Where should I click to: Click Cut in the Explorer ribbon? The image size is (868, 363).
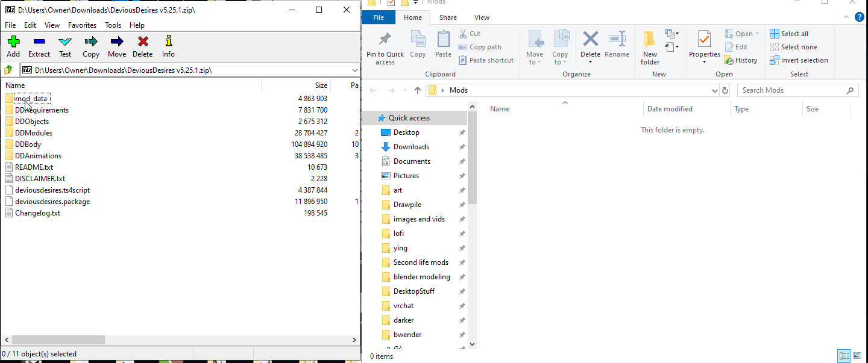(x=470, y=34)
